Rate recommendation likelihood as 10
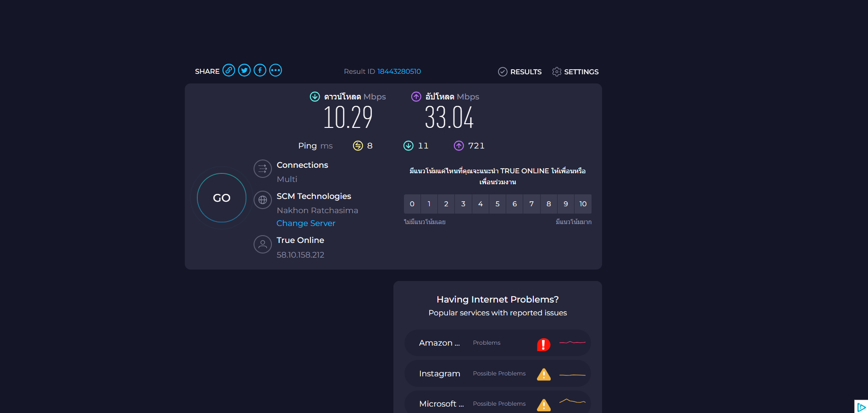The height and width of the screenshot is (413, 868). coord(583,204)
